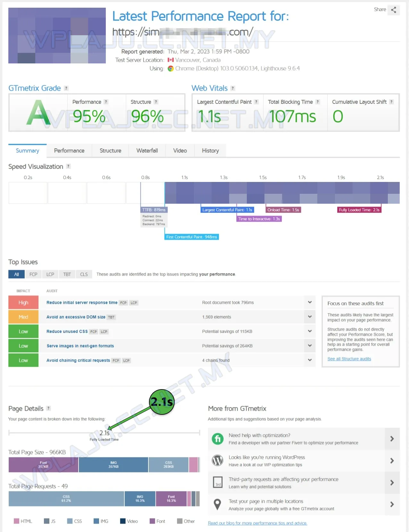Viewport: 409px width, 532px height.
Task: Click the help icon next to Web Vitals
Action: (233, 88)
